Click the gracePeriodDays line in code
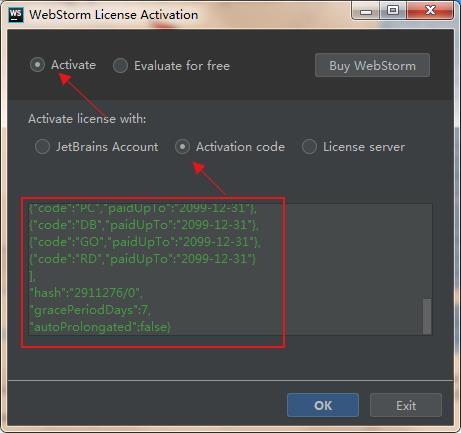The image size is (461, 433). (90, 310)
